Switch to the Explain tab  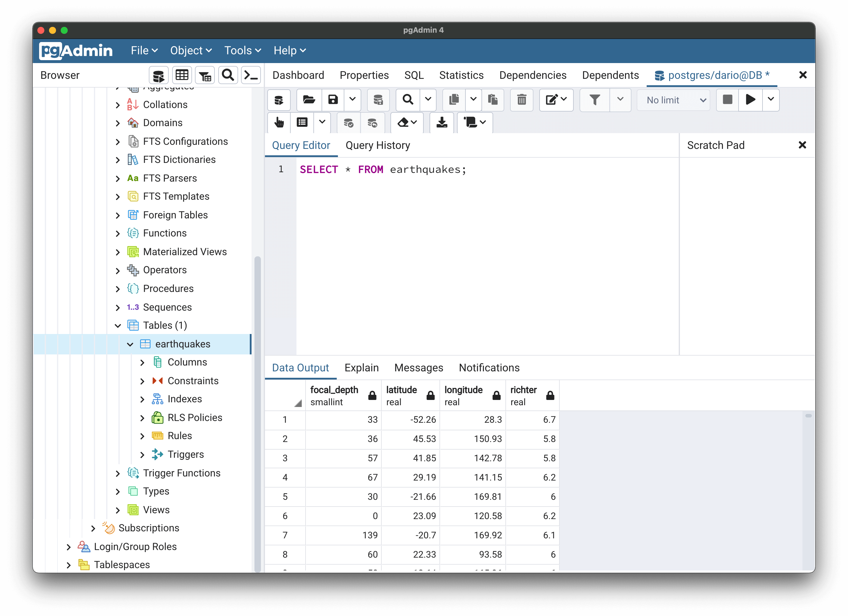(362, 368)
